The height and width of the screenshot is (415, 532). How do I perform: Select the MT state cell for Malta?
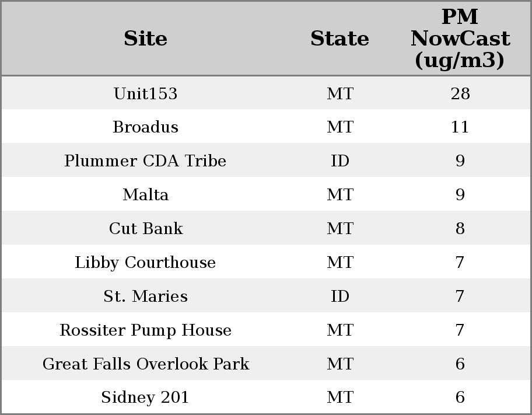click(x=339, y=195)
